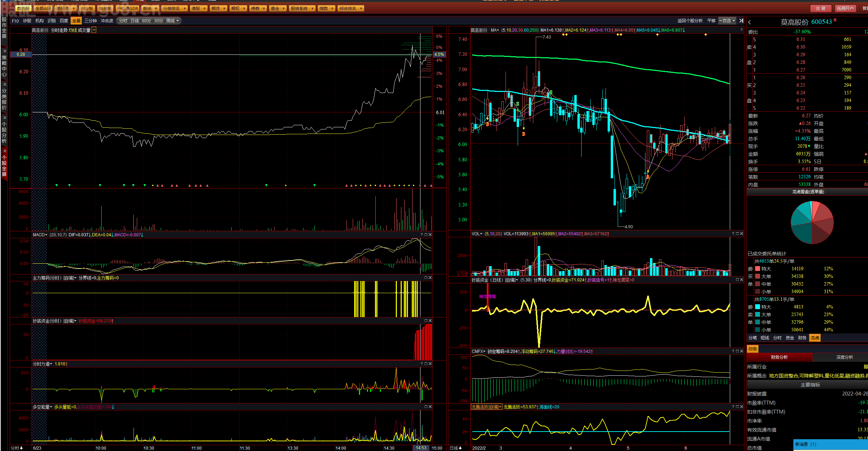Close the CMFX indicator panel

[742, 351]
